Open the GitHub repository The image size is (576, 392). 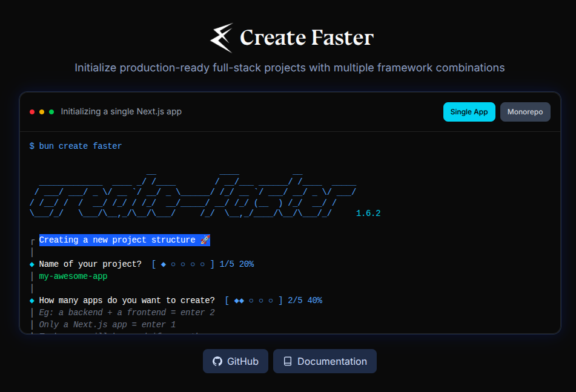236,361
